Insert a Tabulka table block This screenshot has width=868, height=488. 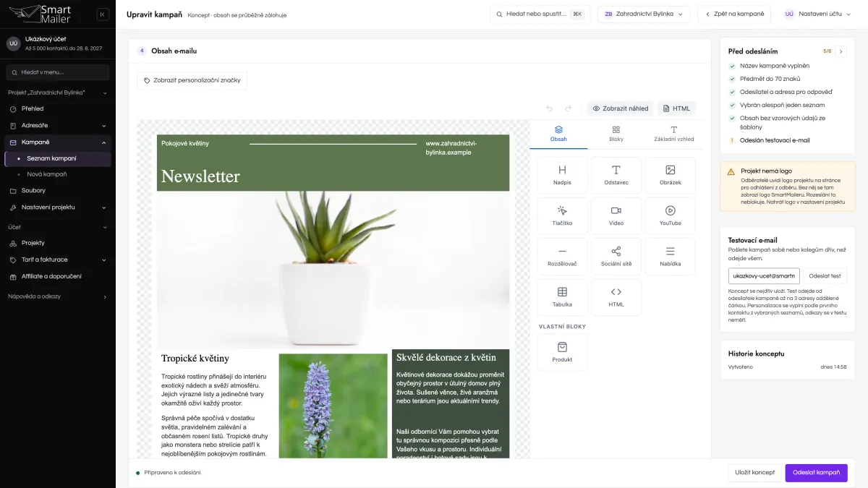(x=562, y=297)
